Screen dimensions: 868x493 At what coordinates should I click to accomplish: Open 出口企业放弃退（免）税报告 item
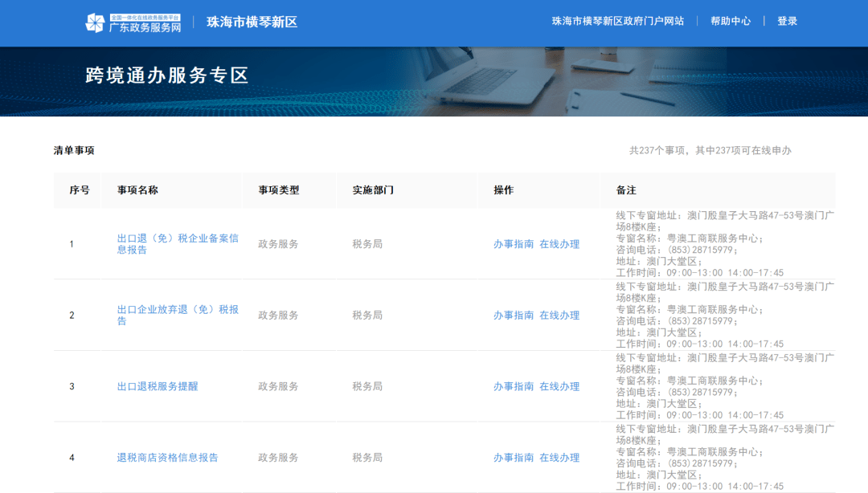pyautogui.click(x=178, y=315)
